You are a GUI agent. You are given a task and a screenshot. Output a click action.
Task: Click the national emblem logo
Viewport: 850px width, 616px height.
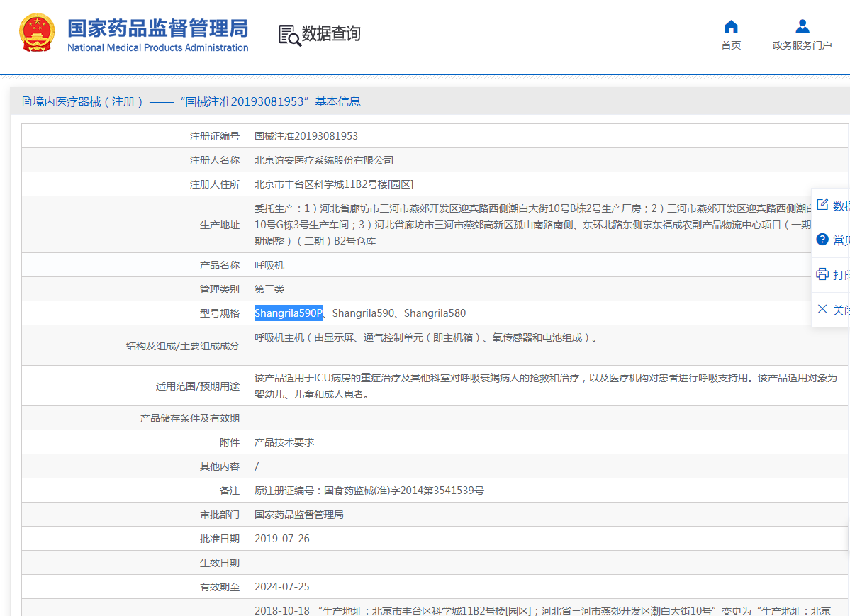click(37, 33)
